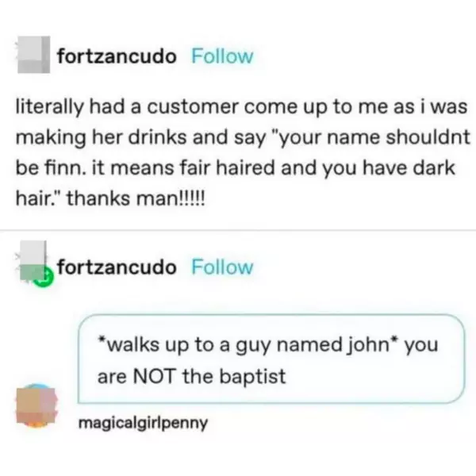Image resolution: width=476 pixels, height=476 pixels.
Task: Click the line 'be finn. it means fair haired'
Action: (236, 168)
